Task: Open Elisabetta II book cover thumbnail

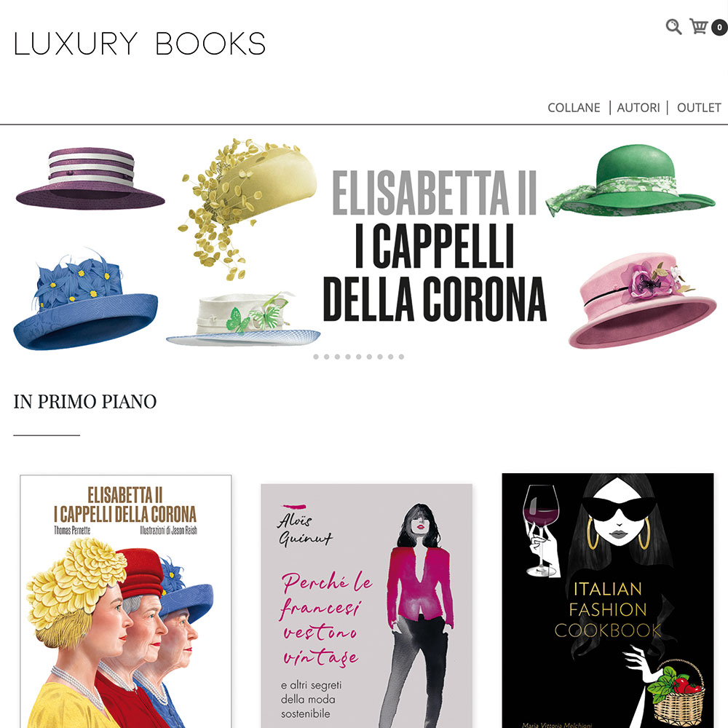Action: (126, 601)
